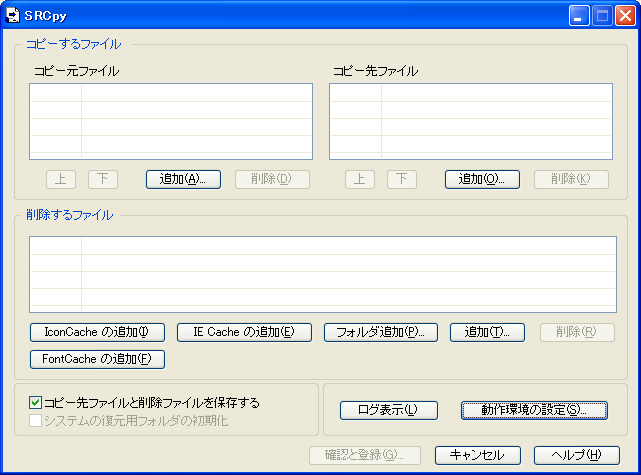Select the コピー元ファイル list box
The image size is (641, 475).
(171, 121)
